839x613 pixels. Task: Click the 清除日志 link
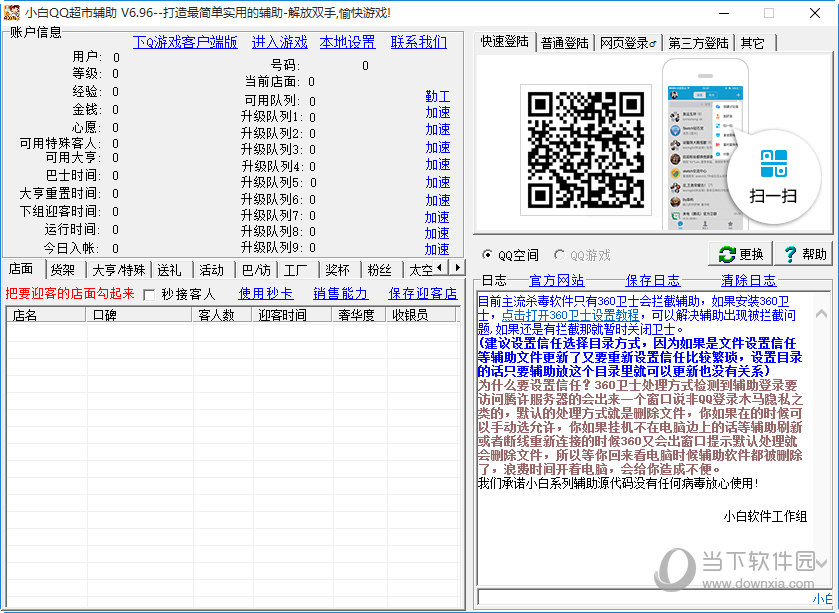[748, 280]
